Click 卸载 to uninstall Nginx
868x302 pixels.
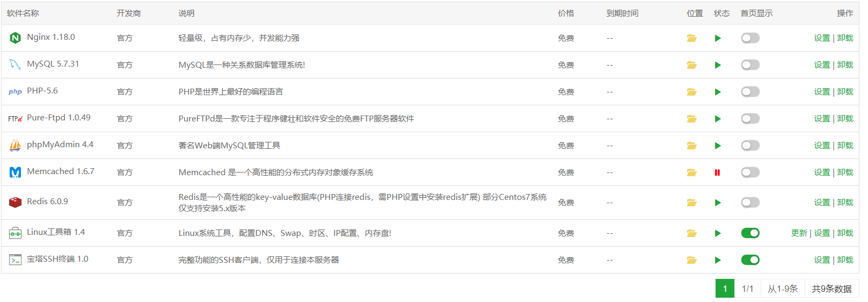click(845, 38)
